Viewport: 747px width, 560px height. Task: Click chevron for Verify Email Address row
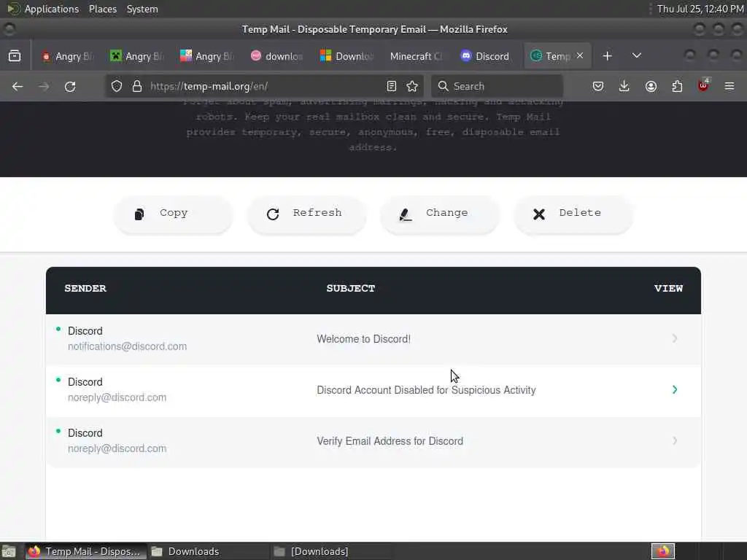(675, 440)
